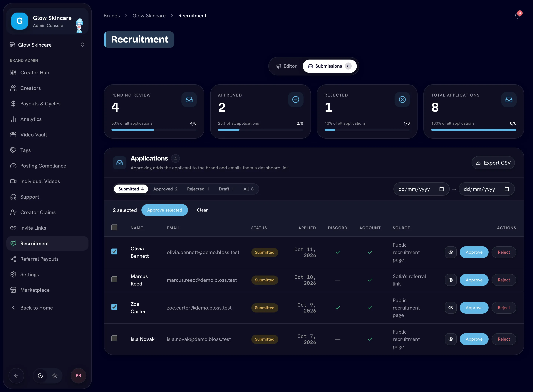The height and width of the screenshot is (392, 533).
Task: Open the start date calendar picker
Action: (x=441, y=189)
